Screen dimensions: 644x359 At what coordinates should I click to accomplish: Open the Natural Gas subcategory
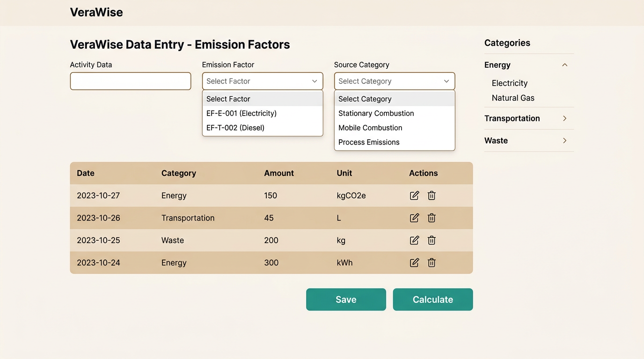click(513, 98)
